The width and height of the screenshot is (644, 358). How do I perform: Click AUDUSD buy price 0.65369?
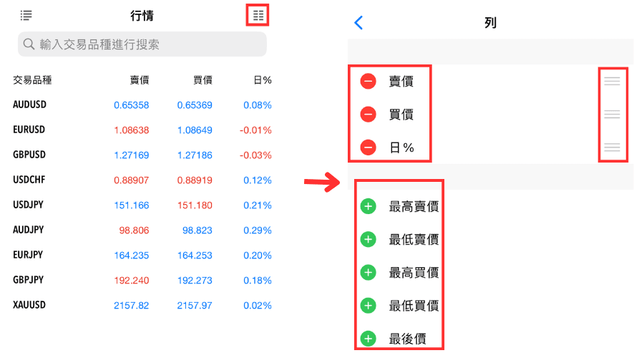click(195, 105)
